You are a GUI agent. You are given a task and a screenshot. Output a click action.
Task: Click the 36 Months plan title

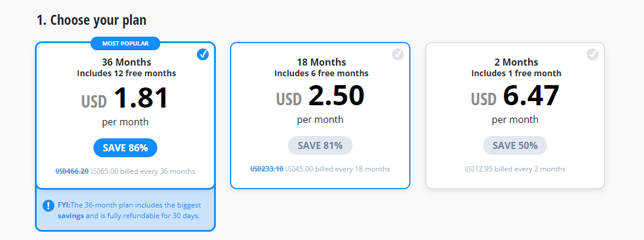(127, 62)
